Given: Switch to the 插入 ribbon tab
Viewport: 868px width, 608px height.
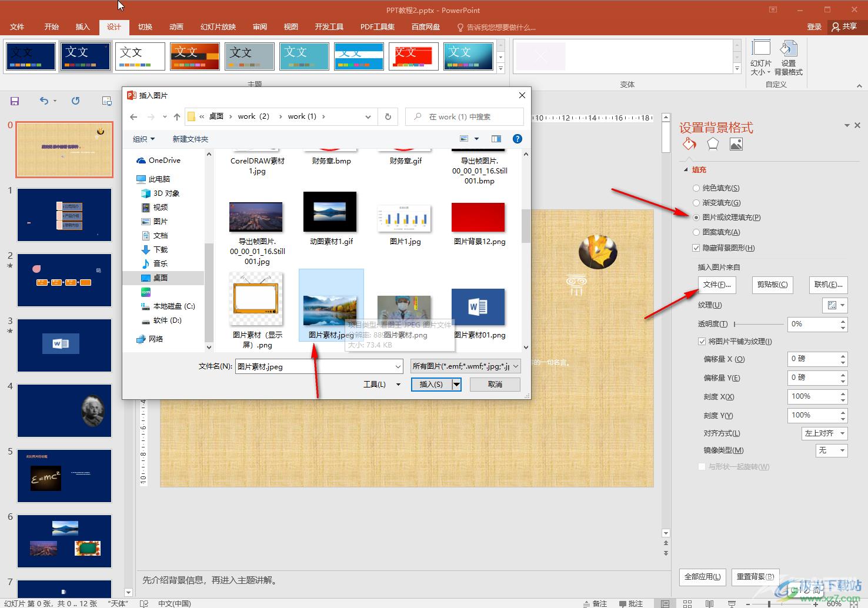Looking at the screenshot, I should (83, 27).
